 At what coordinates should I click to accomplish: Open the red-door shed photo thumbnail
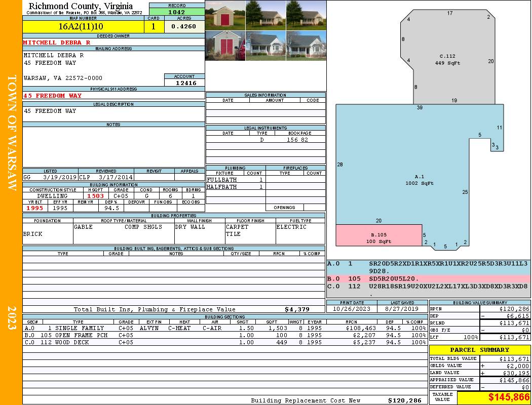click(x=225, y=15)
